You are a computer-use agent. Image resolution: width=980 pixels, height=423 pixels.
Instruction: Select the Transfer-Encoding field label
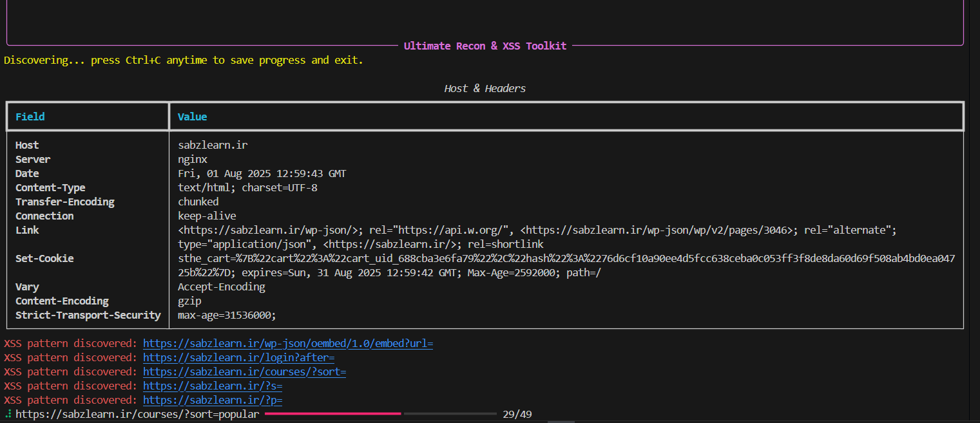65,202
